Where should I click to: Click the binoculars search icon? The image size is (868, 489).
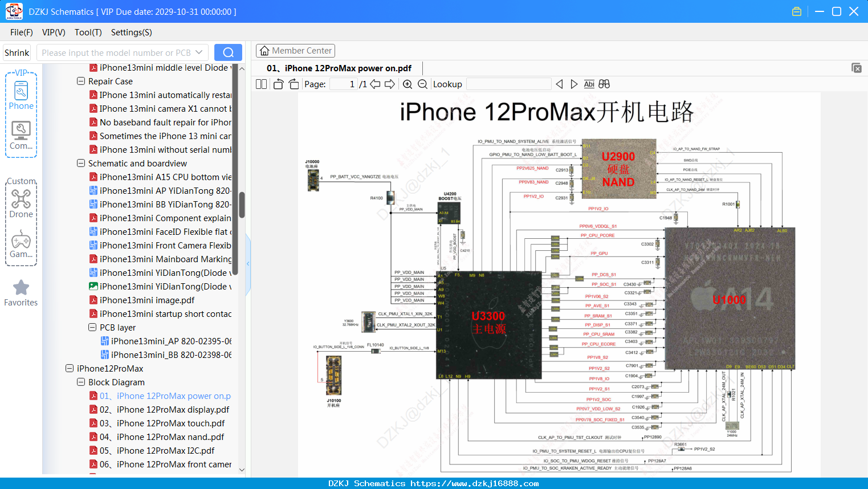[604, 84]
